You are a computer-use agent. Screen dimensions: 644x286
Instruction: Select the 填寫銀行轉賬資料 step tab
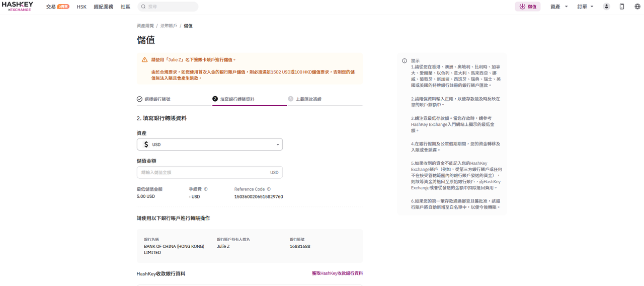click(x=250, y=99)
